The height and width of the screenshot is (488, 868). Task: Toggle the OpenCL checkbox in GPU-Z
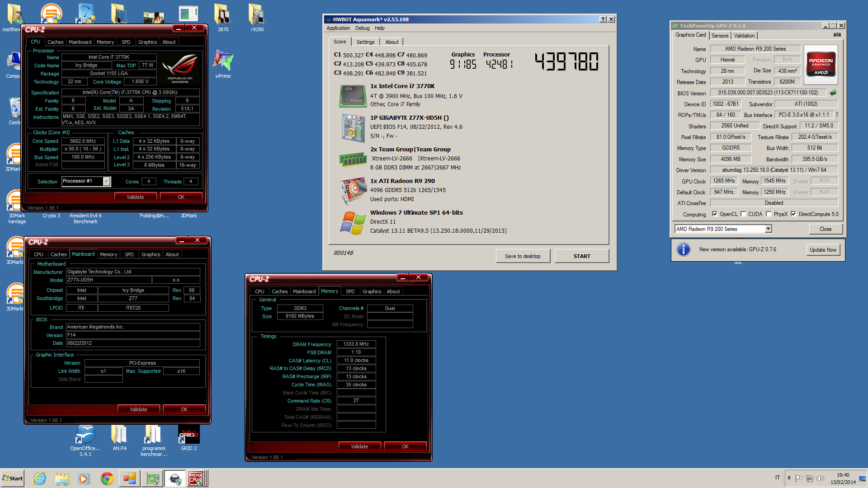(x=715, y=214)
